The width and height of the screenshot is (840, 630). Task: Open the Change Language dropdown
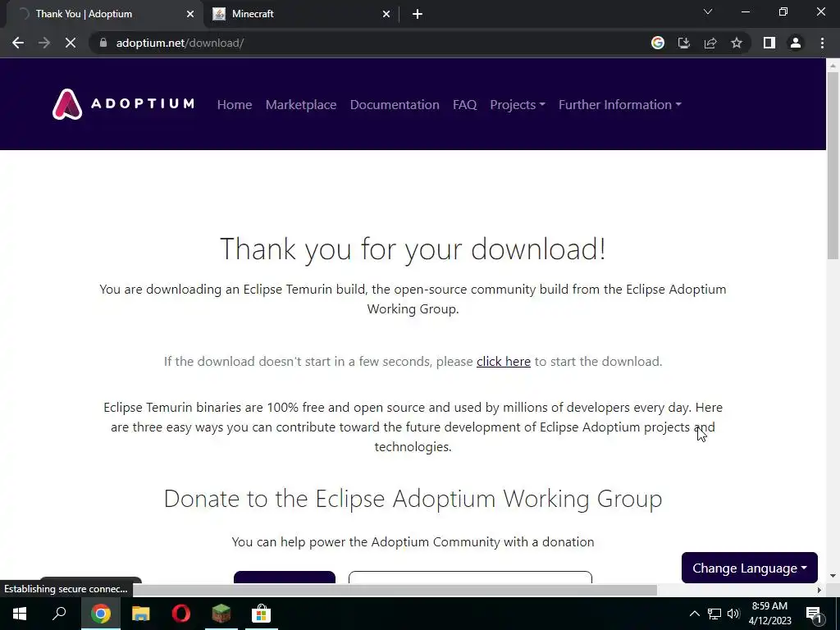(750, 568)
